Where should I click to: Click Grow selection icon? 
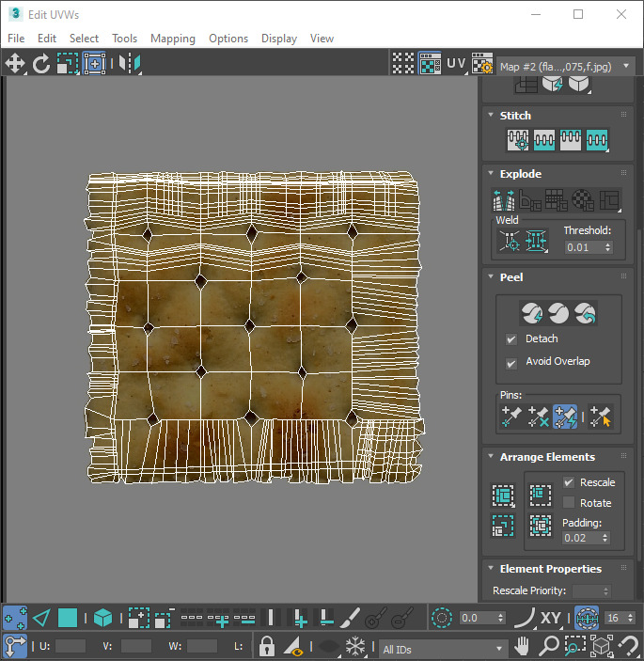pos(139,618)
